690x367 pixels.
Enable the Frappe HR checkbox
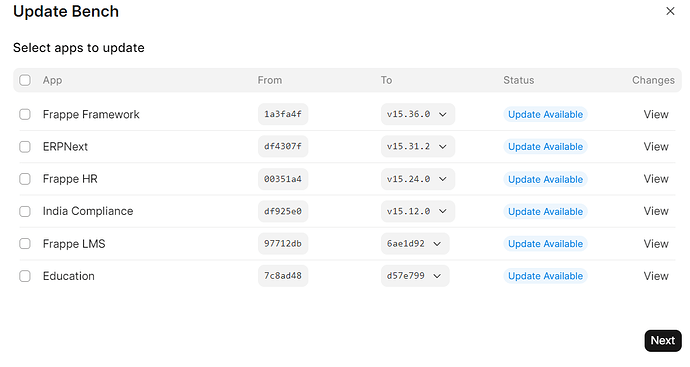[x=25, y=179]
